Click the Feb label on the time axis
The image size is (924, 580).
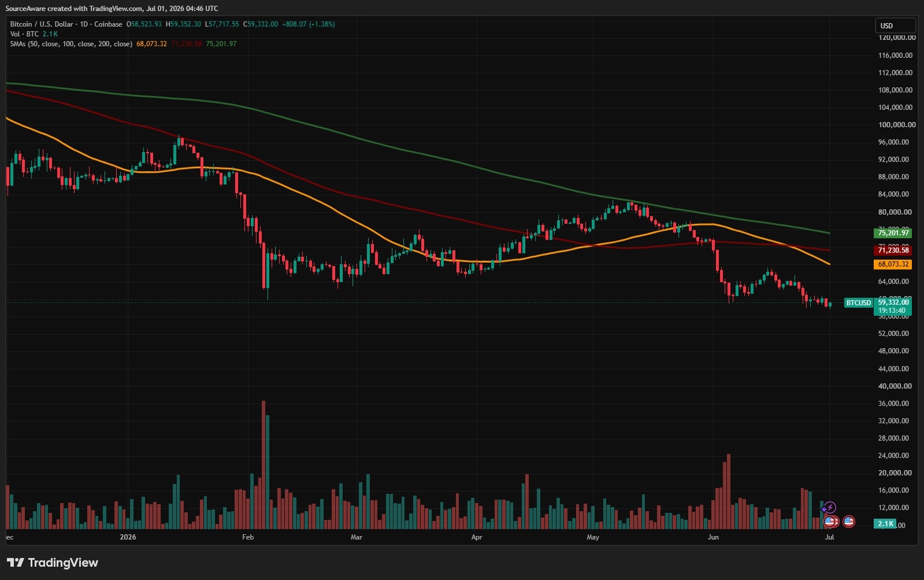pyautogui.click(x=248, y=537)
